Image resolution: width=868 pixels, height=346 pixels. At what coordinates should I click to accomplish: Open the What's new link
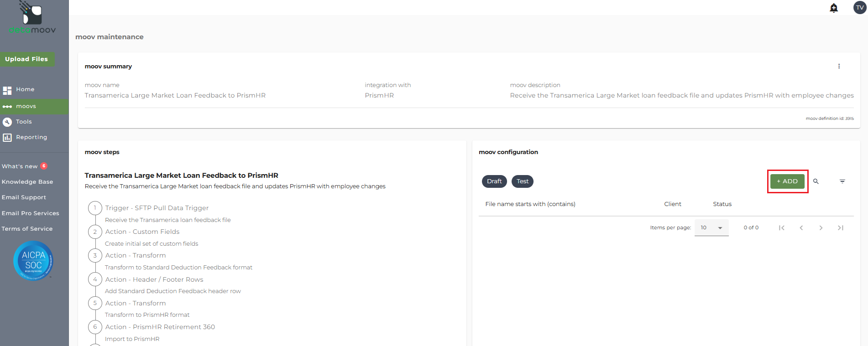click(x=20, y=166)
